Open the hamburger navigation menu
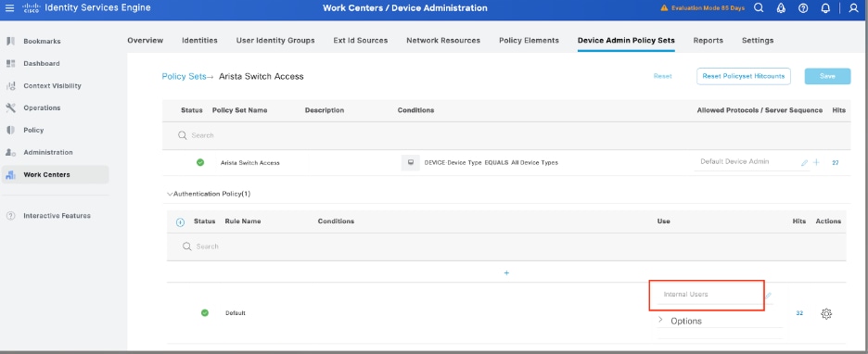The height and width of the screenshot is (354, 868). 9,8
